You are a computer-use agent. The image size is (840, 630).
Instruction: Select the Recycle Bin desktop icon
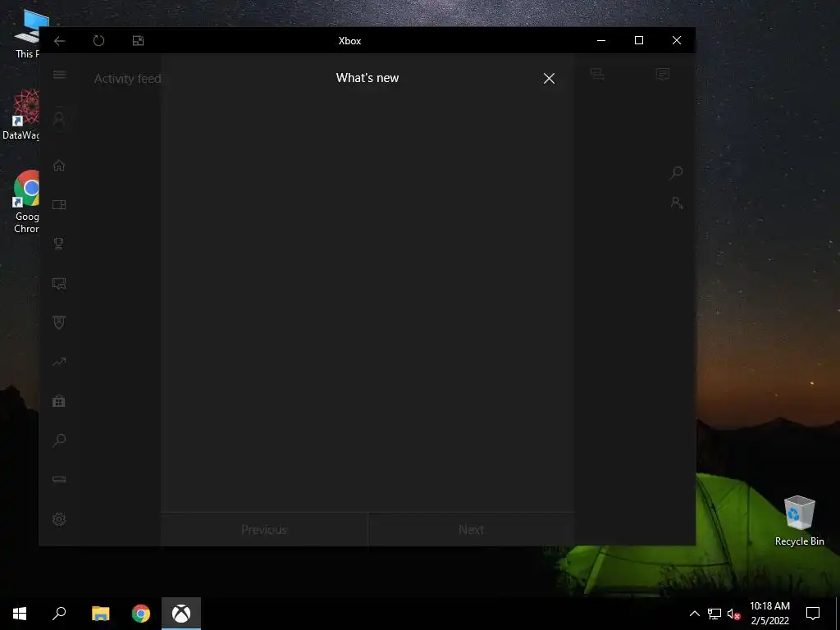point(799,521)
